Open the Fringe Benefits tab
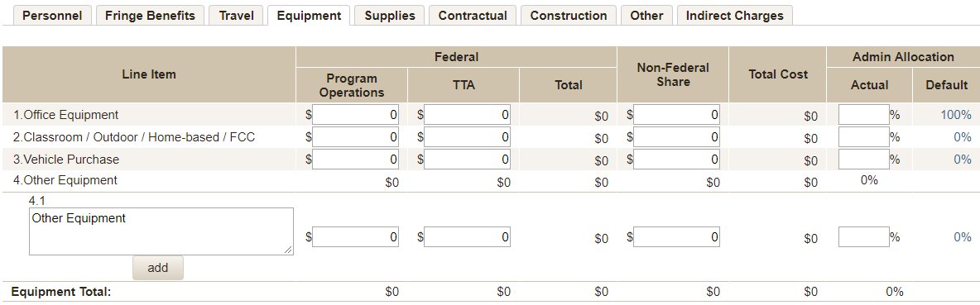This screenshot has width=980, height=305. point(150,16)
